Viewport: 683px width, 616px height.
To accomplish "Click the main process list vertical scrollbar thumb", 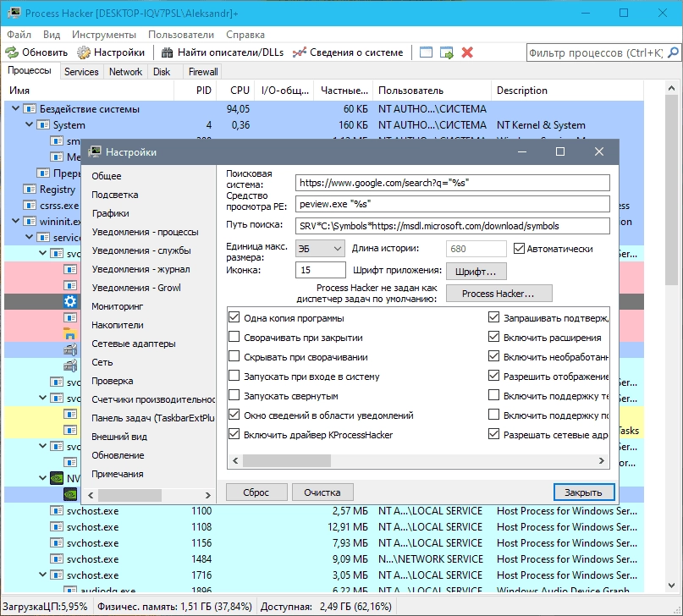I will pos(671,190).
